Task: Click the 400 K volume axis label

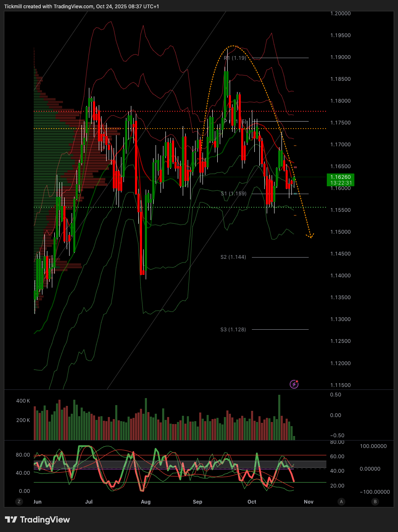Action: 23,401
